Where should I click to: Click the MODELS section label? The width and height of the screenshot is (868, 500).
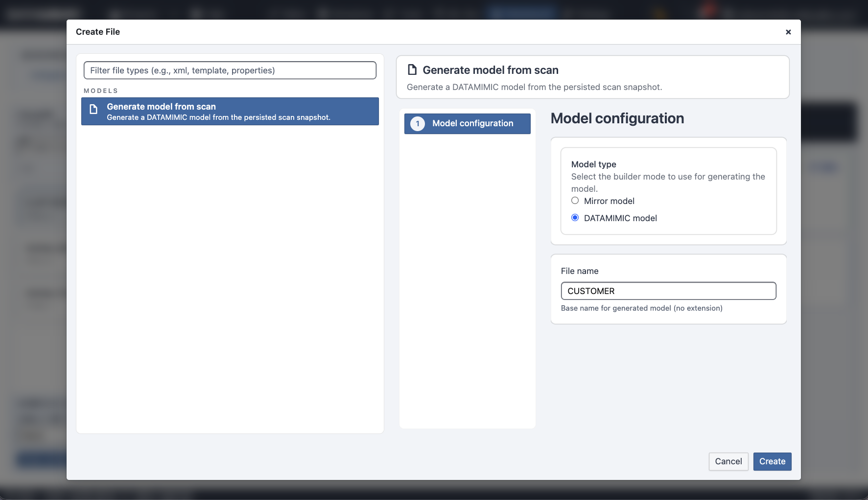point(101,91)
